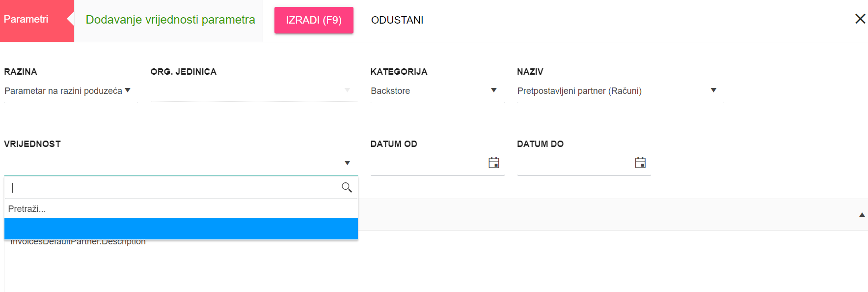Click the ODUSTANI button
This screenshot has width=868, height=292.
(397, 20)
